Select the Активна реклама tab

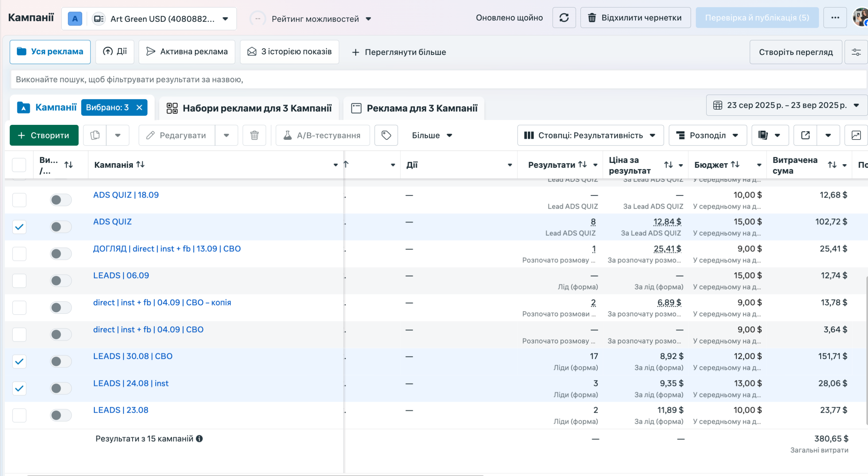[187, 52]
